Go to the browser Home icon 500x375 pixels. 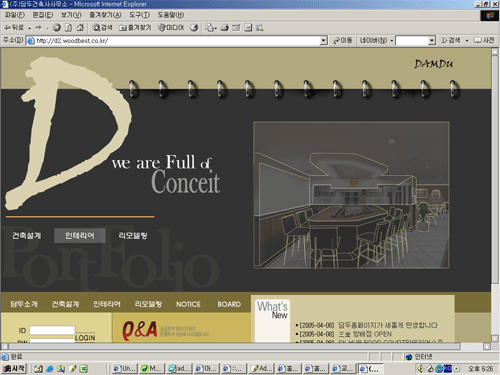80,28
